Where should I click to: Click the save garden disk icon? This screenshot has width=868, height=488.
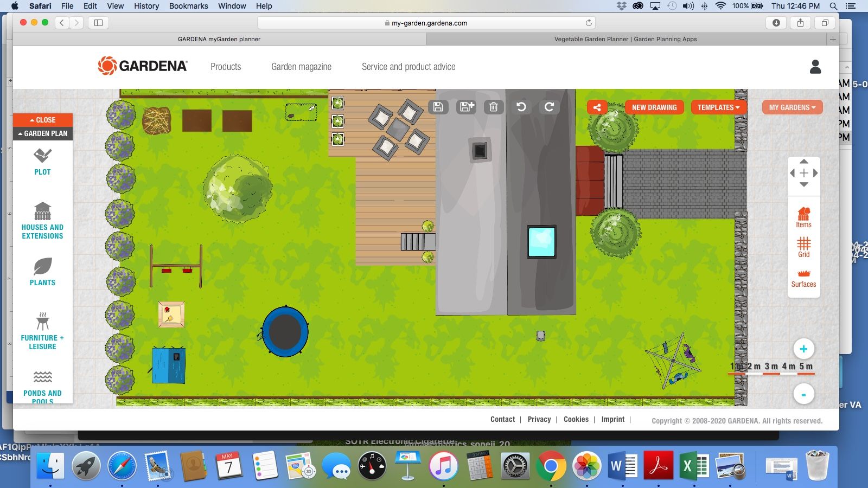438,107
